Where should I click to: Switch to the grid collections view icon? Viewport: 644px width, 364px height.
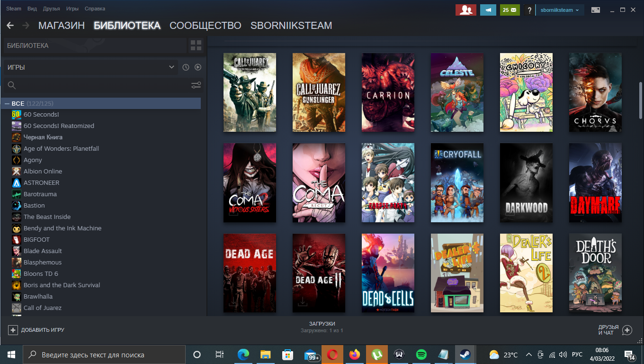(x=196, y=45)
